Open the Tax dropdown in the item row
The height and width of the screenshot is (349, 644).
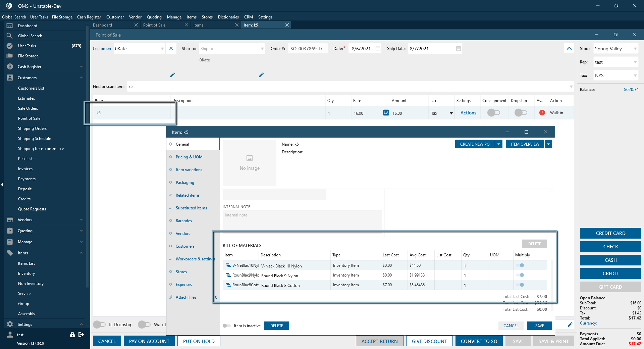[451, 113]
